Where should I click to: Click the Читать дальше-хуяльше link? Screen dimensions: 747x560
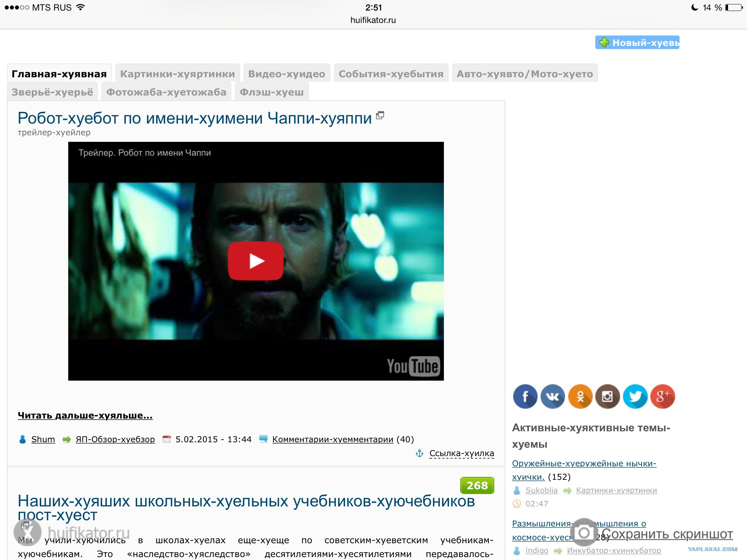point(85,415)
